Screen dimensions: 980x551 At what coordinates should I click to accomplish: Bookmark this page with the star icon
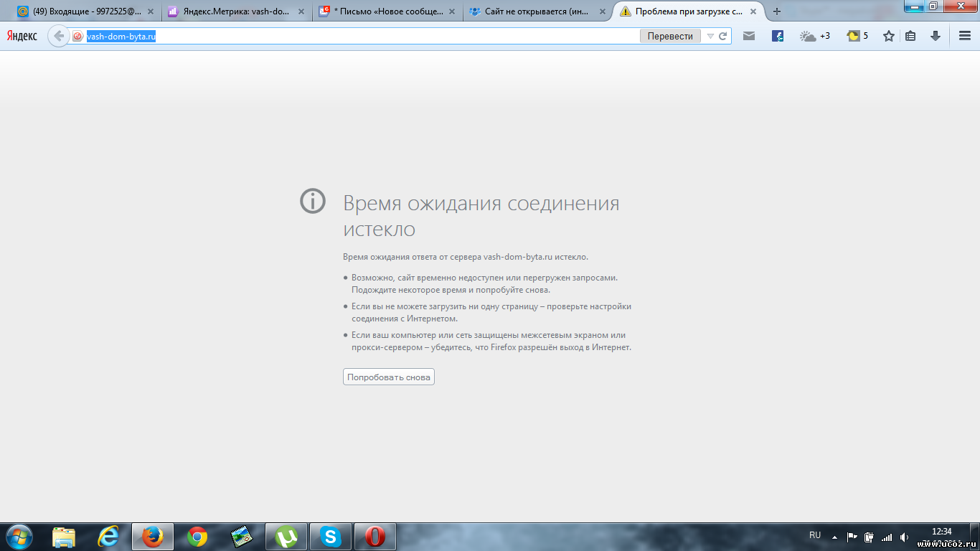point(889,36)
